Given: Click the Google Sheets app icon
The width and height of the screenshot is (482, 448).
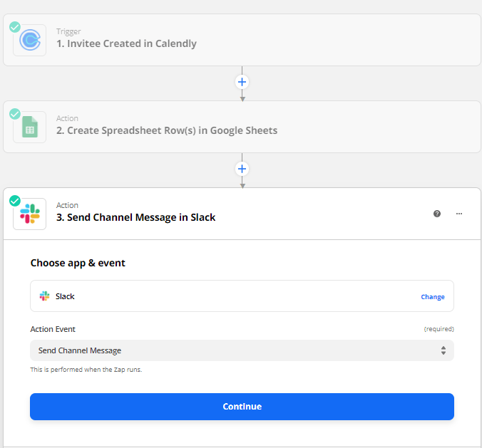Looking at the screenshot, I should [x=30, y=127].
